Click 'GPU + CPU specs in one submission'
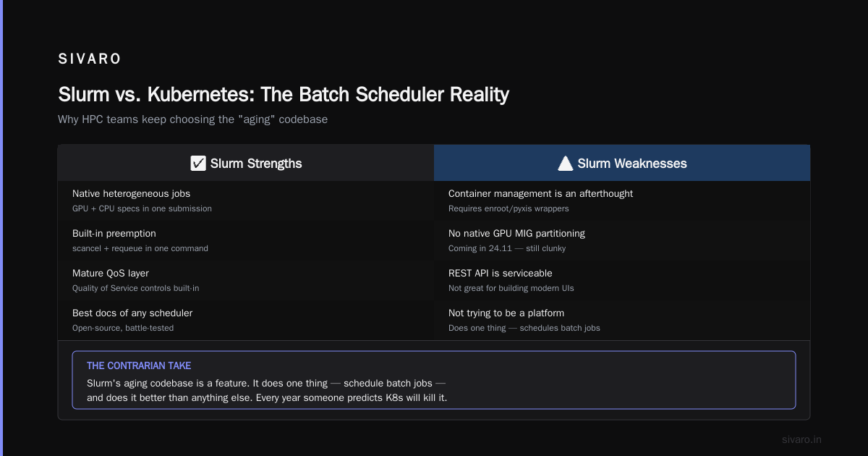868x456 pixels. coord(142,208)
